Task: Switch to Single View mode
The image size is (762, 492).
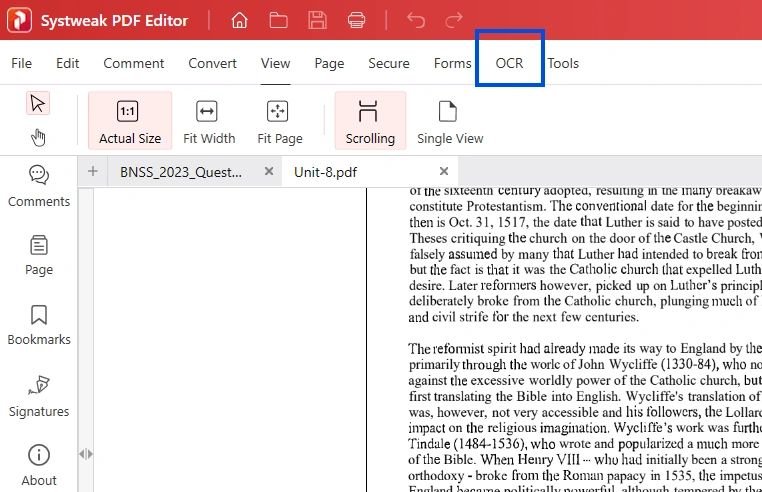Action: [449, 121]
